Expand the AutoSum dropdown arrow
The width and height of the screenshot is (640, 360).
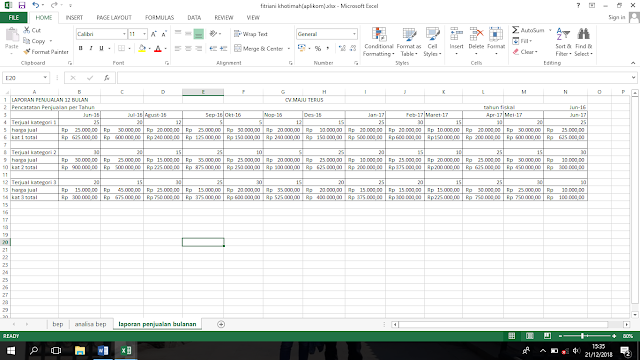tap(550, 30)
